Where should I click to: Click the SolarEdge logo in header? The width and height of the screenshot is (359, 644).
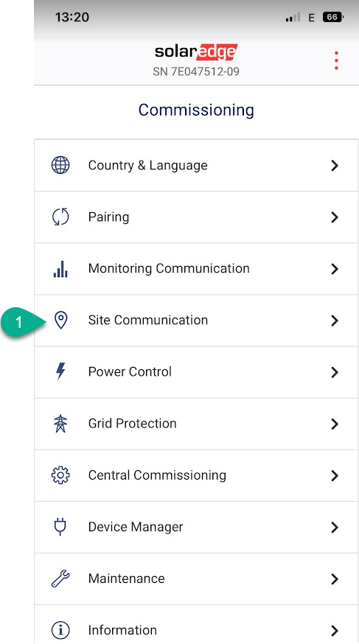coord(196,52)
